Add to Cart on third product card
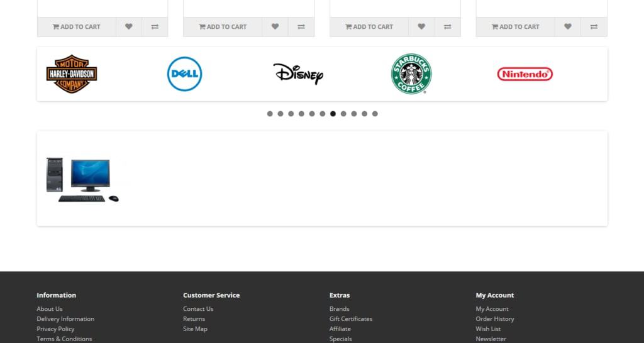This screenshot has height=343, width=644. click(x=369, y=26)
